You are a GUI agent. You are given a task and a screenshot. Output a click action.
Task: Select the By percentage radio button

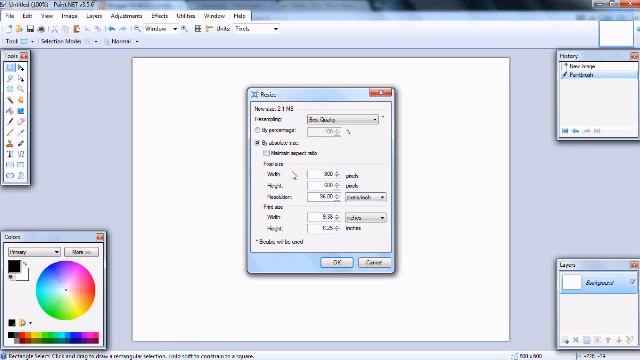click(257, 130)
